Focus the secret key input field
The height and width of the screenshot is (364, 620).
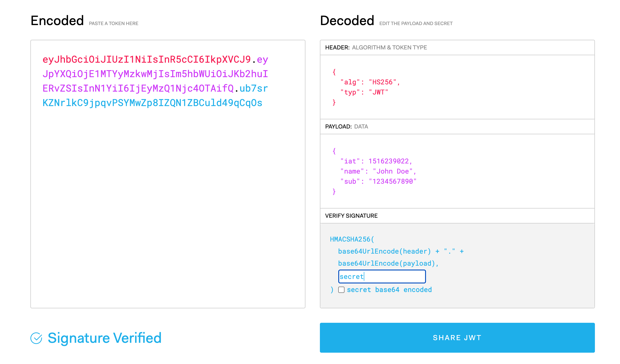(382, 276)
